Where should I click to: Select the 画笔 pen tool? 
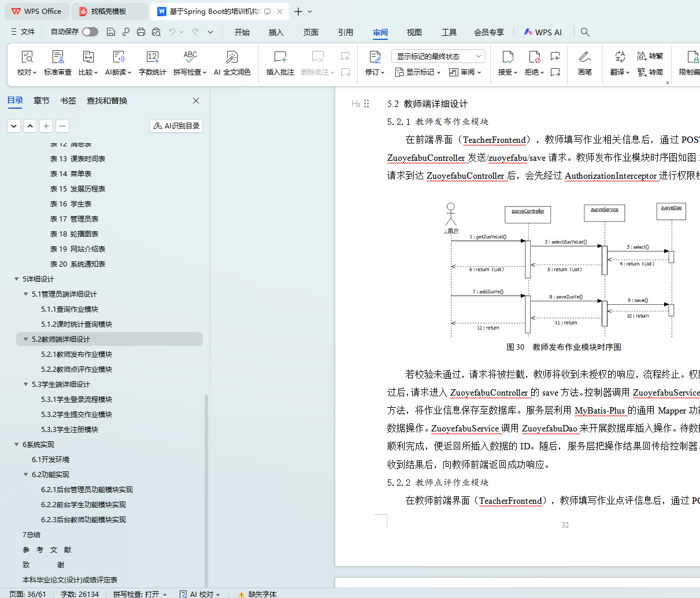coord(584,57)
